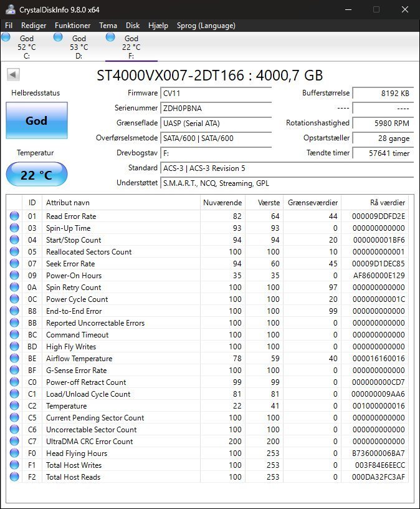Click the CrystalDiskInfo app icon in title bar

(10, 9)
